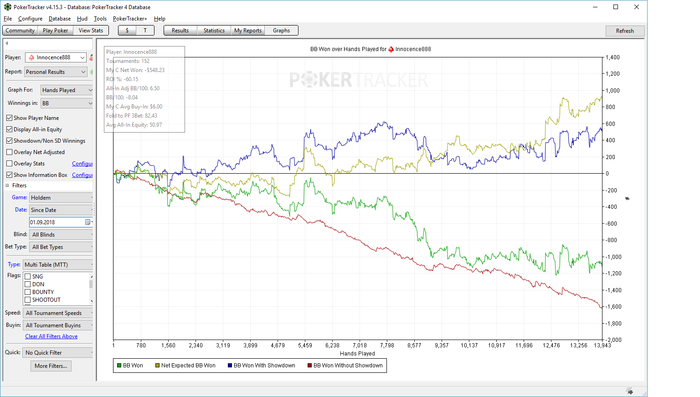Click the green BB Won legend marker
This screenshot has height=397, width=700.
tap(119, 365)
